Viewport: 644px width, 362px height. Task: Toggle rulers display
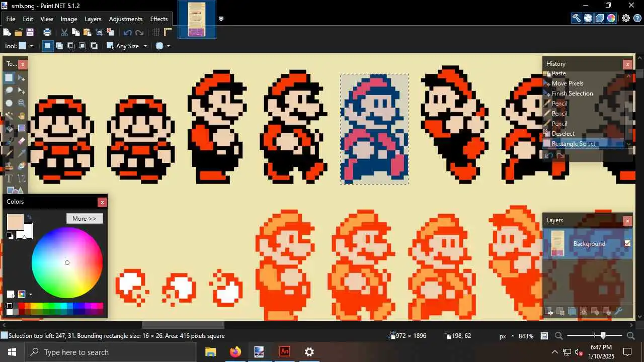(168, 32)
